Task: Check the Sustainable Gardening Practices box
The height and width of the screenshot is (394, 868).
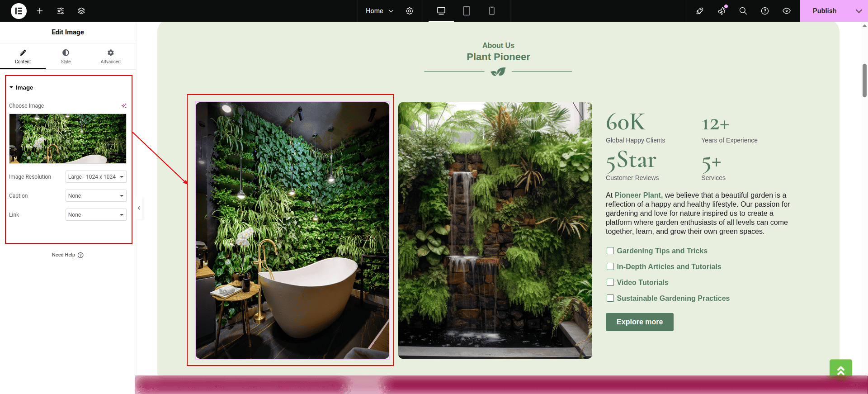Action: pyautogui.click(x=610, y=298)
